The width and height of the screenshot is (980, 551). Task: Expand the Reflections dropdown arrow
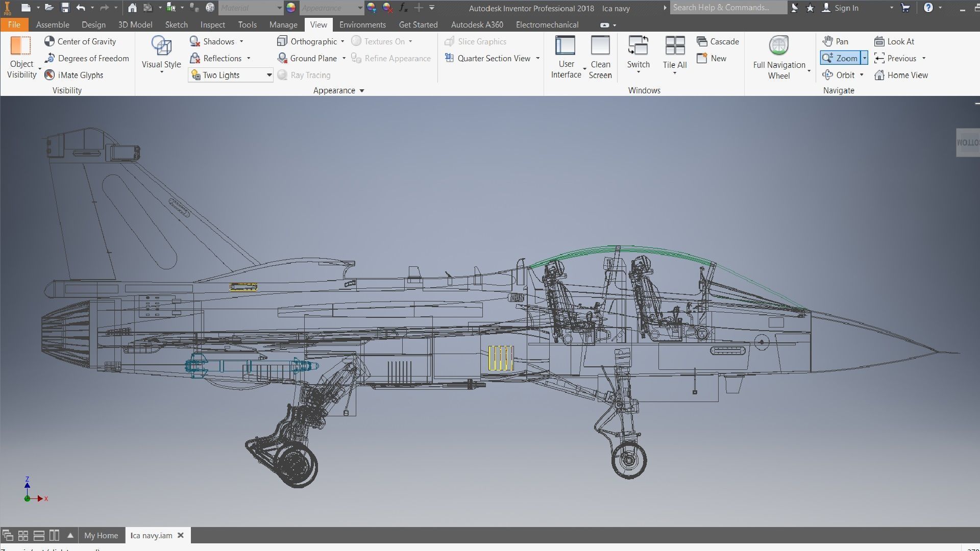tap(249, 58)
